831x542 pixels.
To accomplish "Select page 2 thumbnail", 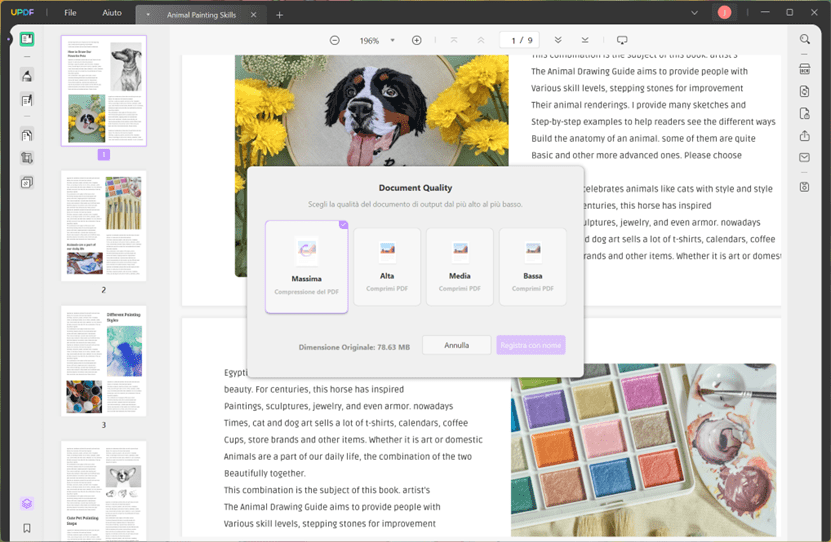I will point(104,226).
